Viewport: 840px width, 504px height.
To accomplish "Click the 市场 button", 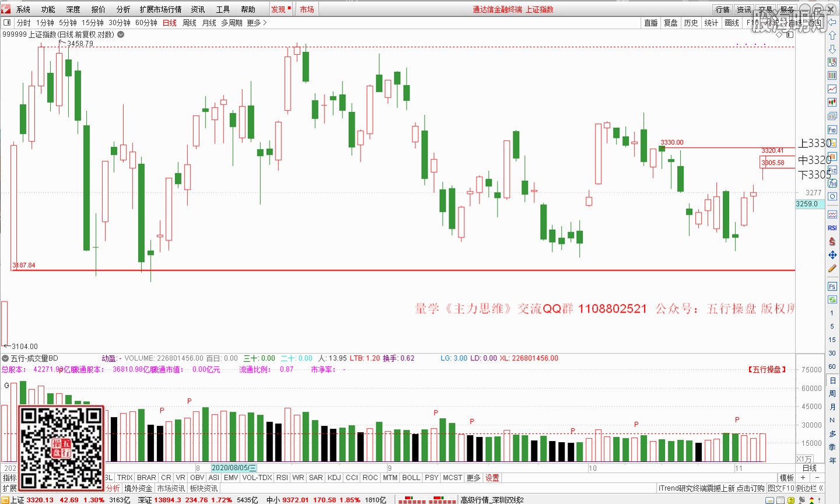I will pos(307,9).
